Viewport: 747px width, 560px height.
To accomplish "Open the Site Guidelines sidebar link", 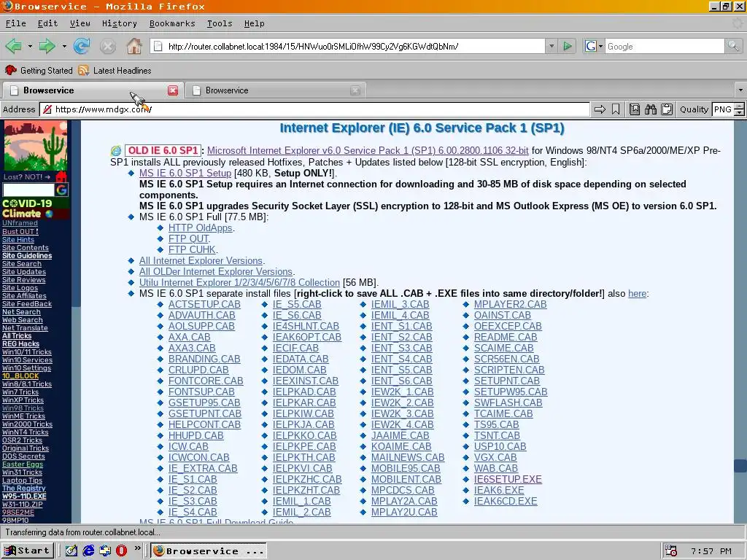I will [27, 256].
